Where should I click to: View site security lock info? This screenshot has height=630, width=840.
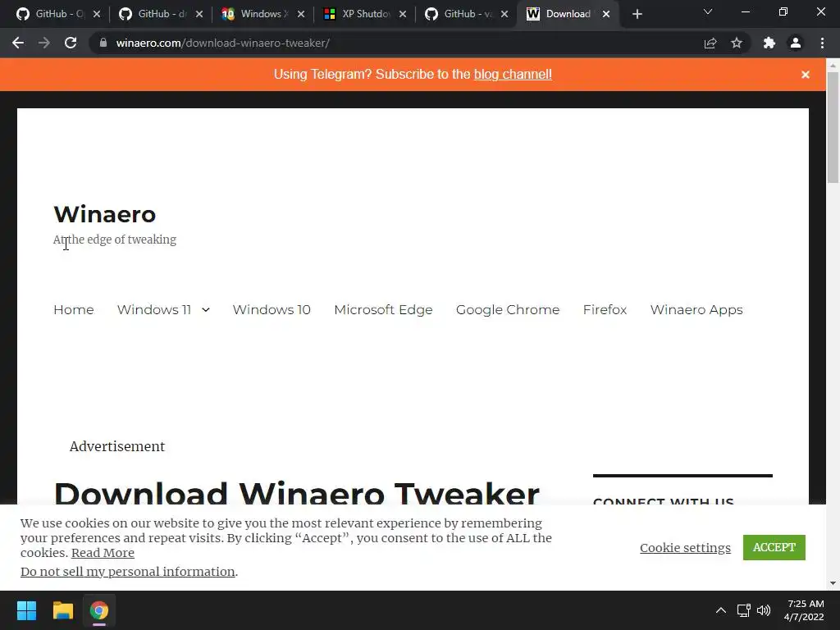pos(103,43)
